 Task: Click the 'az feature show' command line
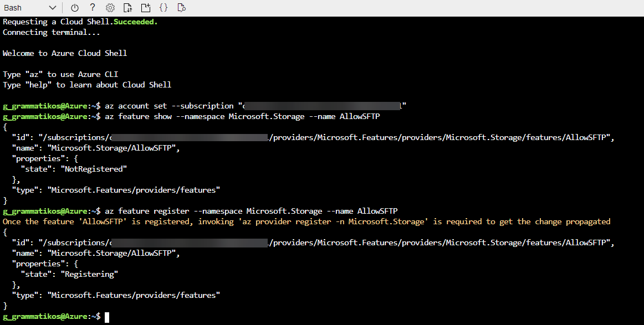242,116
